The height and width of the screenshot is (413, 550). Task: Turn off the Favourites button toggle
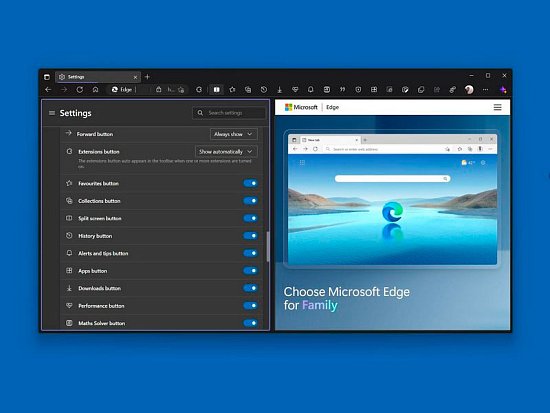(x=250, y=183)
